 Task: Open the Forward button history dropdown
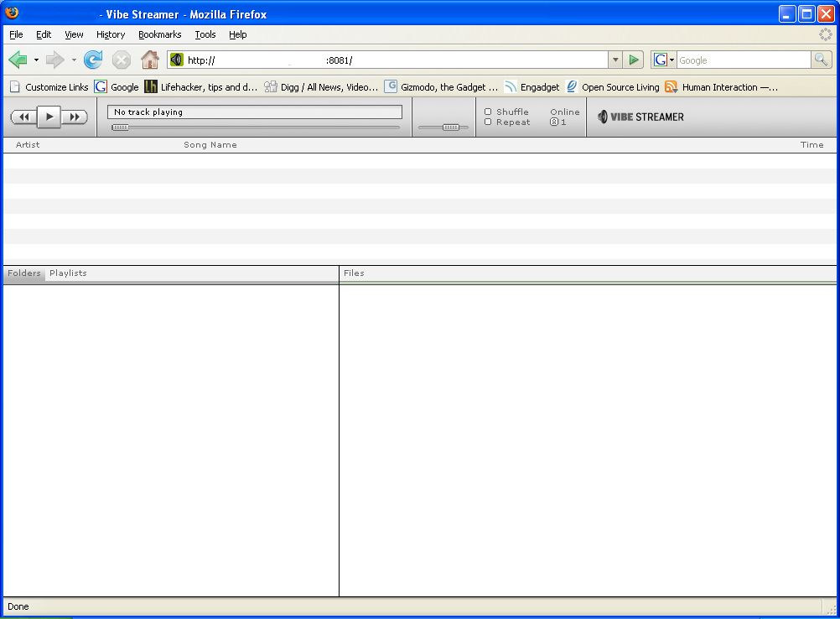(x=74, y=60)
